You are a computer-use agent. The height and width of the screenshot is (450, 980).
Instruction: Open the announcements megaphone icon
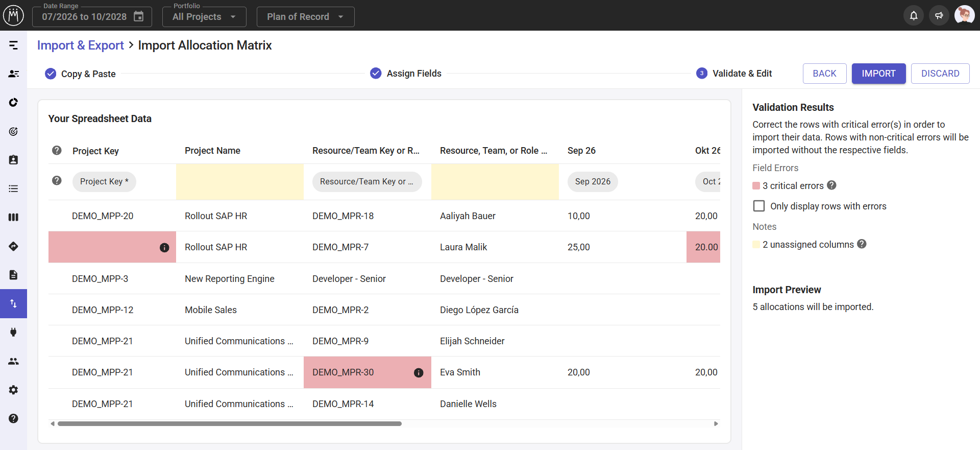click(x=939, y=15)
